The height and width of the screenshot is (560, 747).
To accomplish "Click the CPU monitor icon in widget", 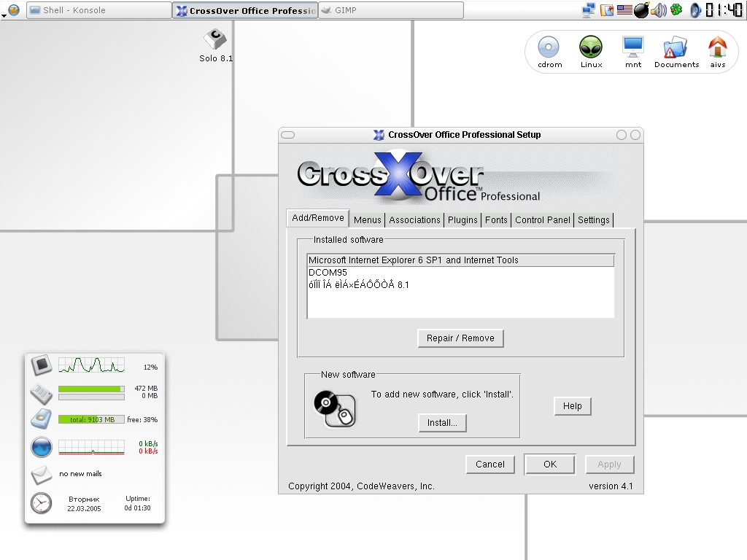I will coord(42,365).
